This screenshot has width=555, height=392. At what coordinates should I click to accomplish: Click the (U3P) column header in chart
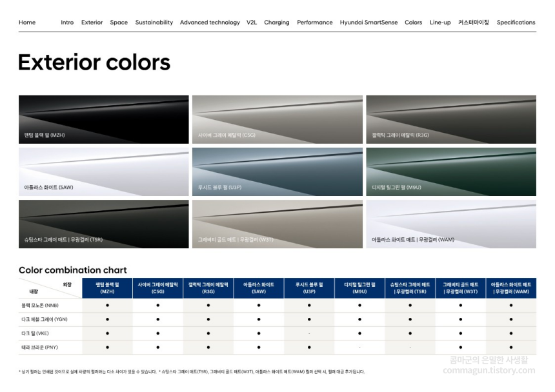309,288
